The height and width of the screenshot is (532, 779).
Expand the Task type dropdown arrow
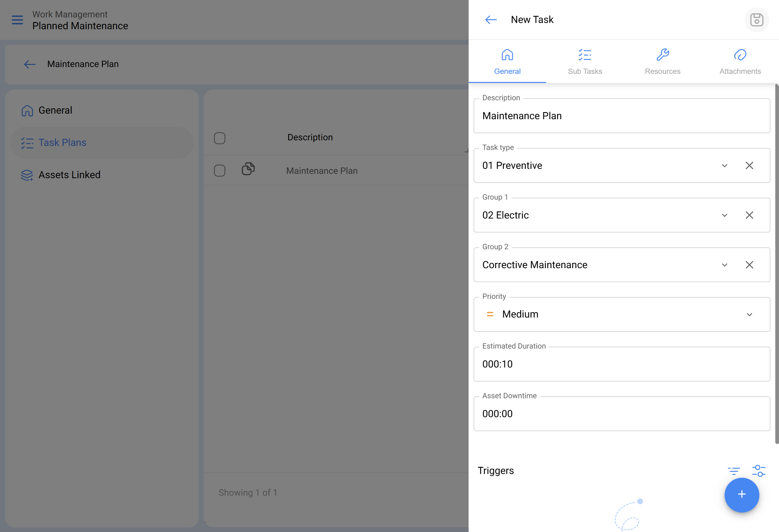[724, 165]
